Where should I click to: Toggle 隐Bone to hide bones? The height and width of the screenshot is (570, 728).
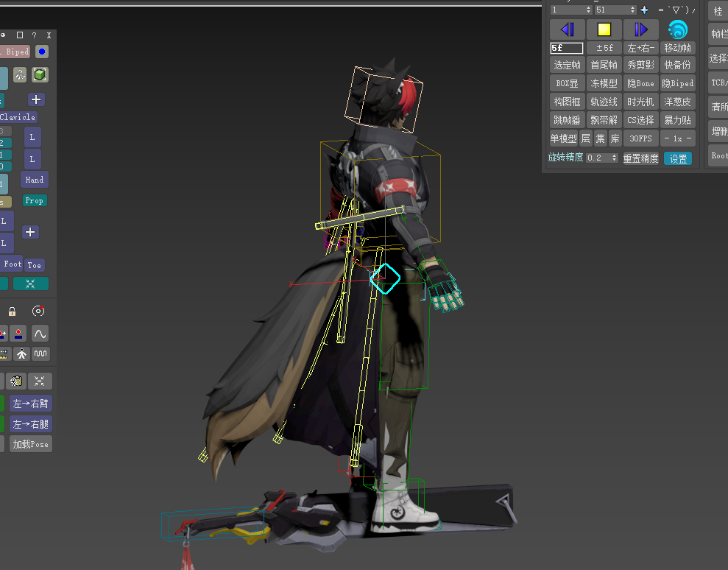click(640, 83)
